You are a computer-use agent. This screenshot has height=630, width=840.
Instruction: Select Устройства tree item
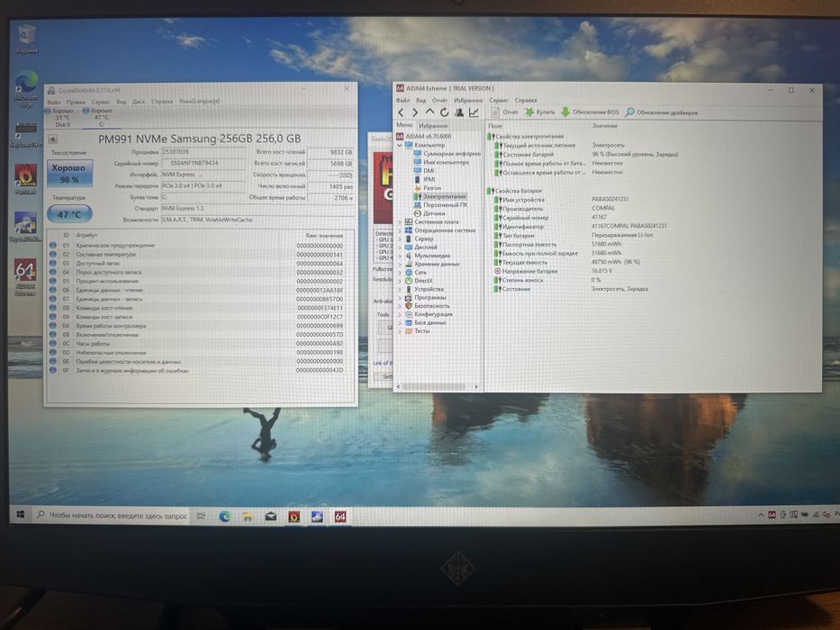(x=424, y=289)
